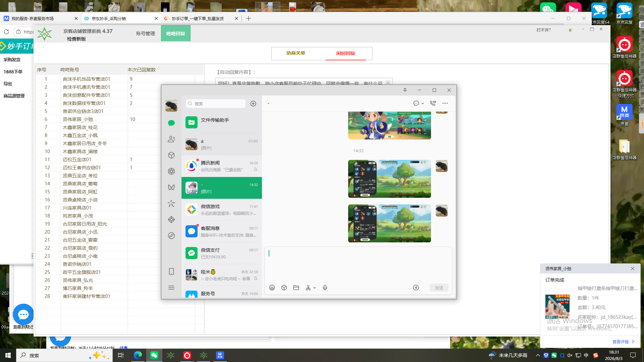The width and height of the screenshot is (644, 362).
Task: Open the WeChat chats panel icon
Action: 171,123
